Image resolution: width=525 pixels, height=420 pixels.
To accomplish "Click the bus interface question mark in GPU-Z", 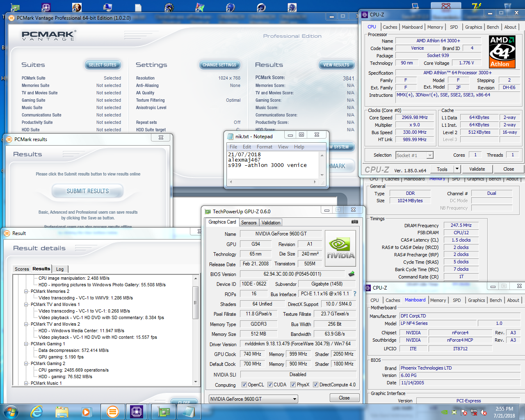I will (355, 294).
